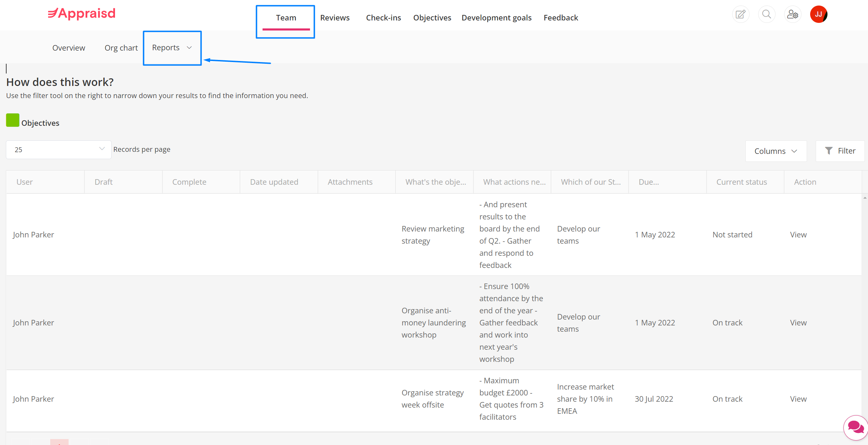Open the live chat bubble icon
The width and height of the screenshot is (868, 445).
pyautogui.click(x=856, y=427)
